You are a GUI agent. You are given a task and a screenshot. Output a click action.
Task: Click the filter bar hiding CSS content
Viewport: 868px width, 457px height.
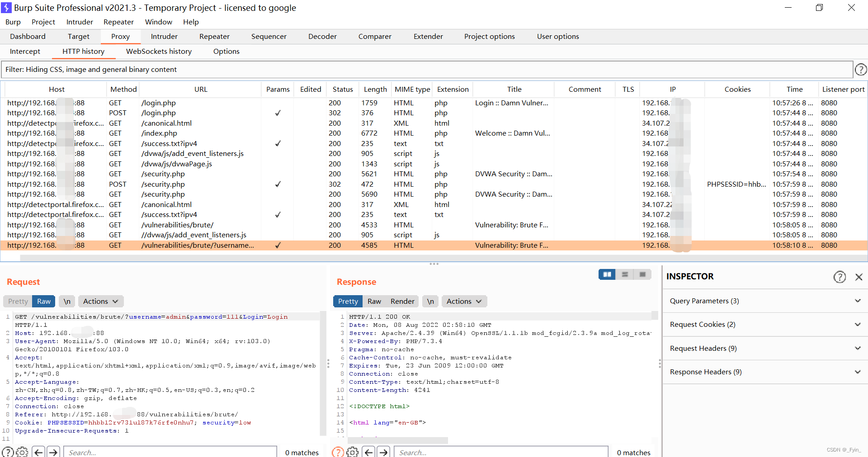coord(427,70)
